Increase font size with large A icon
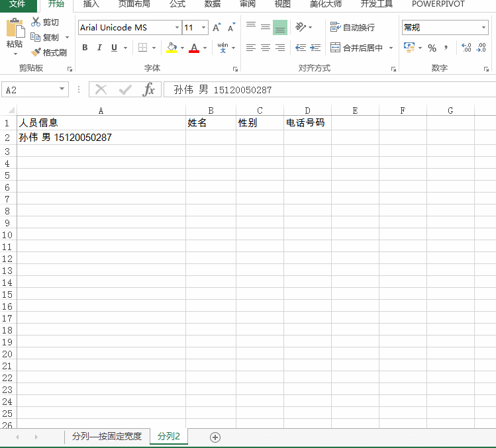This screenshot has height=448, width=496. coord(217,28)
